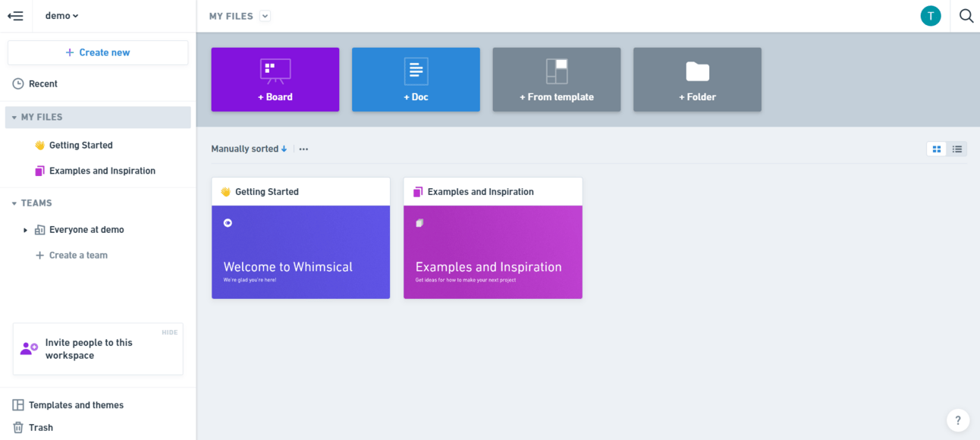Image resolution: width=980 pixels, height=440 pixels.
Task: Click the user avatar T
Action: click(x=931, y=16)
